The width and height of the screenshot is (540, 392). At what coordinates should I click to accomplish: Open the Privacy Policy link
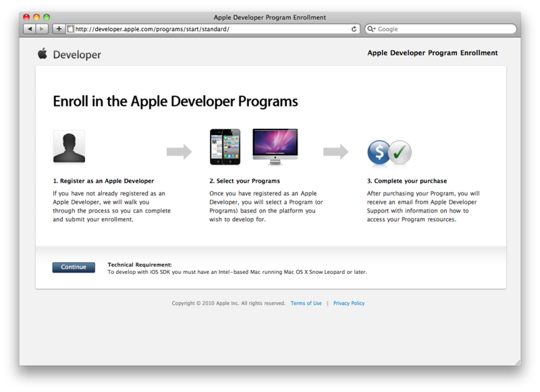[349, 303]
